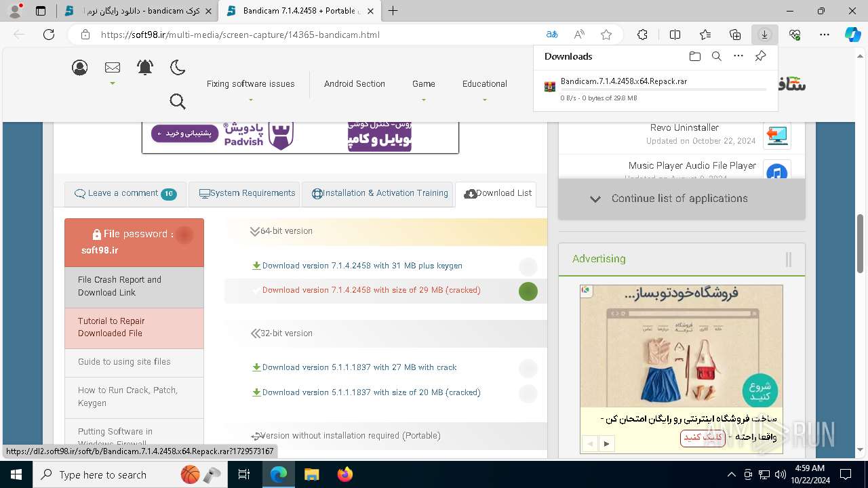
Task: Open the Favorites list icon
Action: [705, 35]
